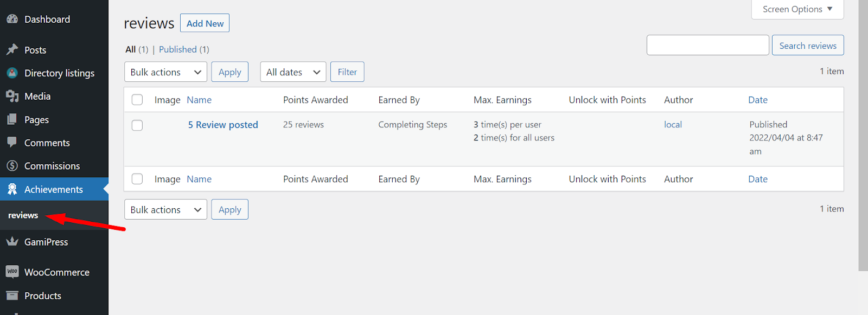The width and height of the screenshot is (868, 315).
Task: Check the select-all box in table header
Action: (x=137, y=100)
